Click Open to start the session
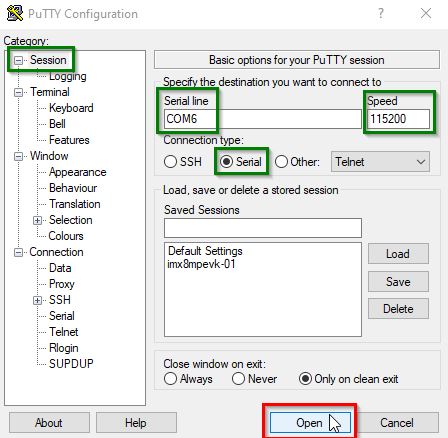The width and height of the screenshot is (448, 438). 310,423
